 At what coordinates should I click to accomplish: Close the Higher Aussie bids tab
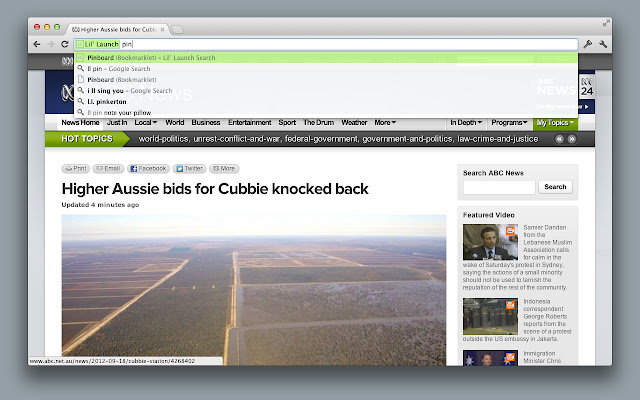coord(162,29)
